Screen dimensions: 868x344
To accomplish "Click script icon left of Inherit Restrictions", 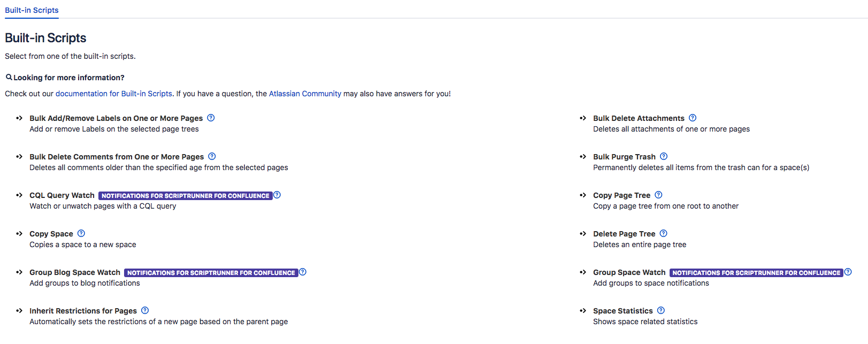I will [19, 311].
